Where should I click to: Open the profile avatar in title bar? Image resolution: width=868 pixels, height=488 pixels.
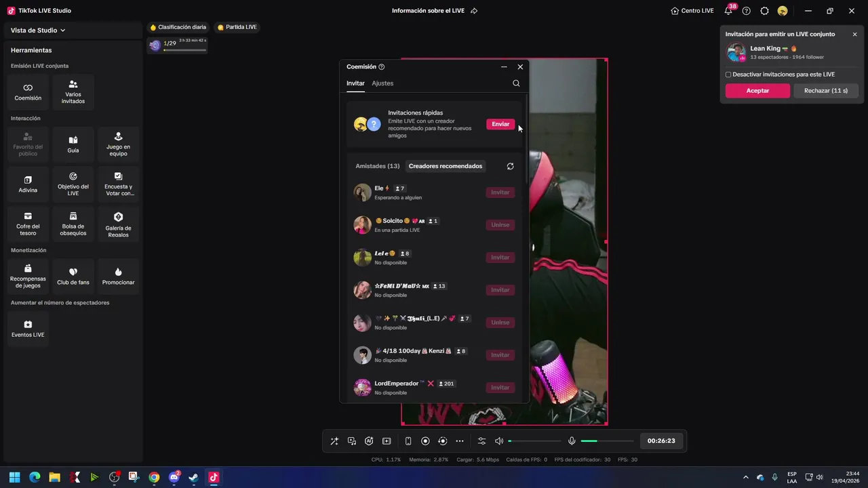tap(783, 11)
